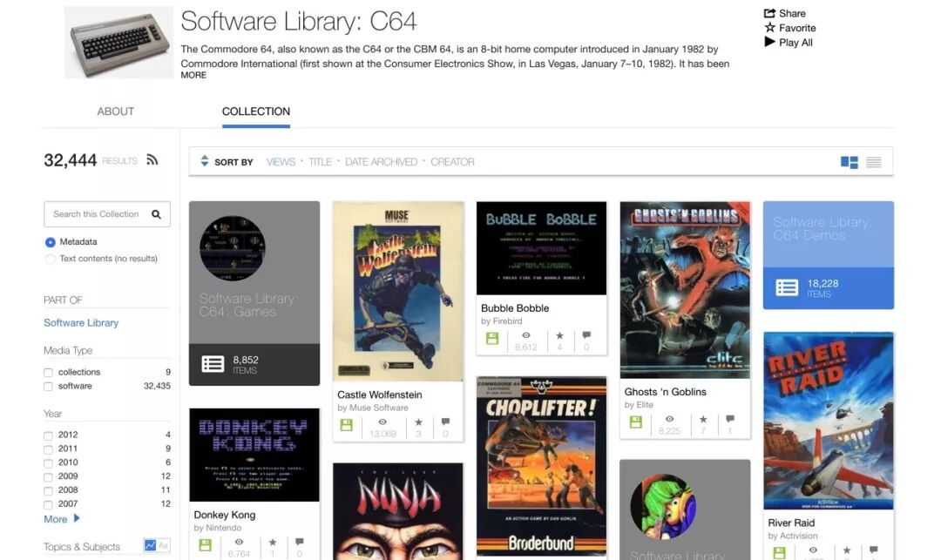The image size is (941, 560).
Task: Sort by VIEWS
Action: click(x=281, y=162)
